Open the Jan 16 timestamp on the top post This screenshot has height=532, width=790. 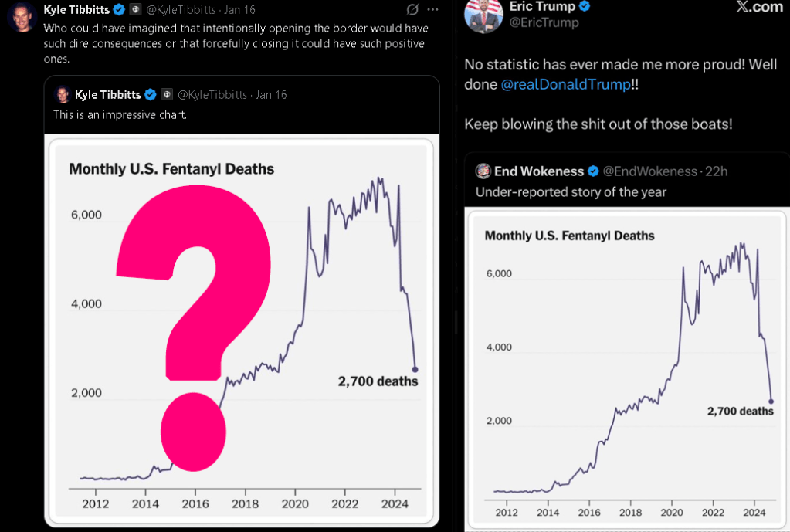tap(239, 10)
